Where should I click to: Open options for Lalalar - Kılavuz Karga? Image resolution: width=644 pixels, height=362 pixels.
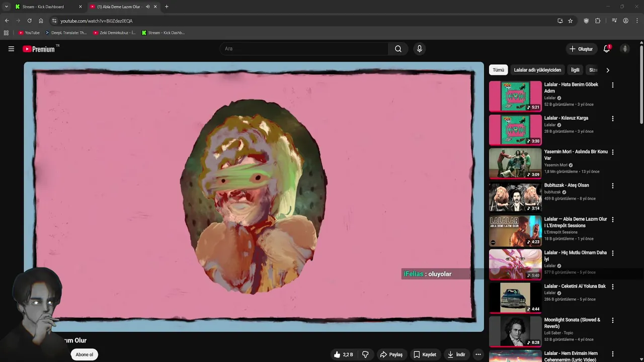tap(612, 119)
